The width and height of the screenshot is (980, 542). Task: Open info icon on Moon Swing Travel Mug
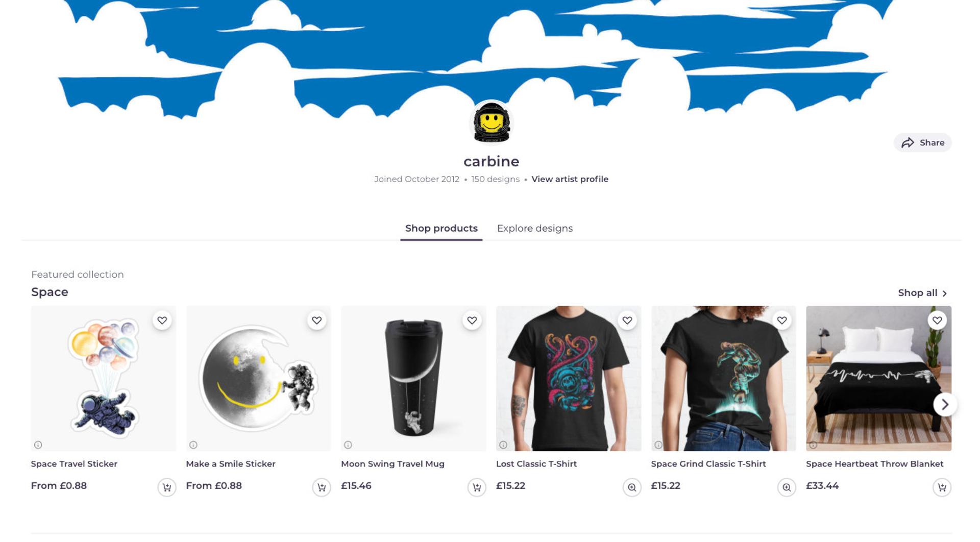click(348, 445)
